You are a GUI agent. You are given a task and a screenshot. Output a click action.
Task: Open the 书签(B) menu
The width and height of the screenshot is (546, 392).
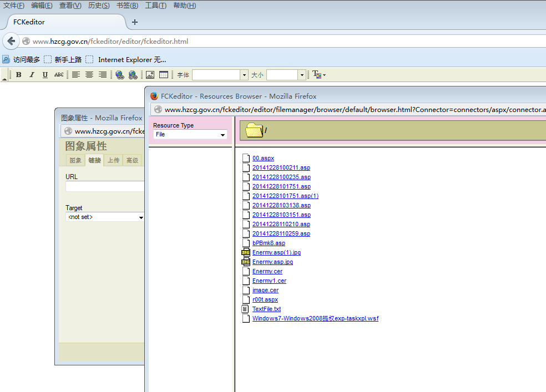point(128,6)
